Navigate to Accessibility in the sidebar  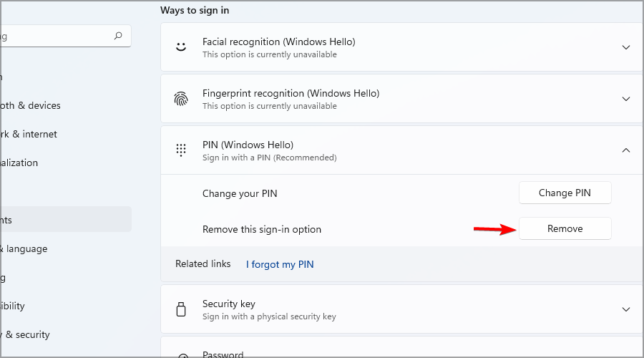pyautogui.click(x=13, y=306)
